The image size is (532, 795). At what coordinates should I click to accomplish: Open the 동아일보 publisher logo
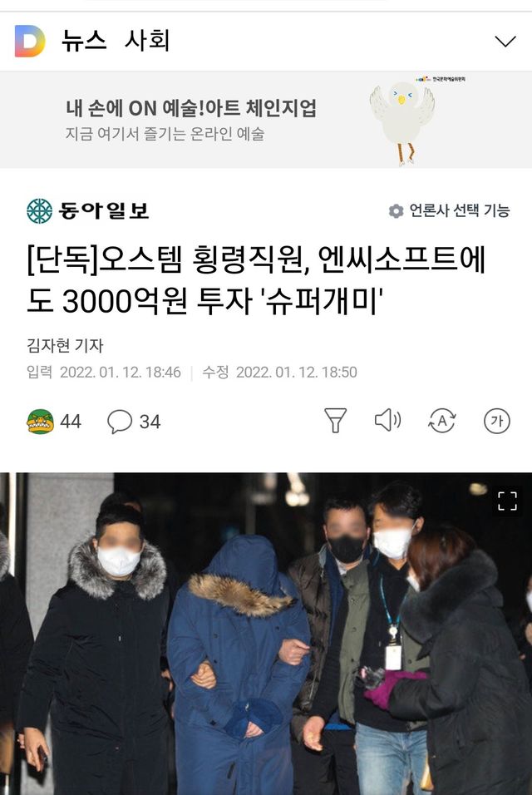[88, 210]
